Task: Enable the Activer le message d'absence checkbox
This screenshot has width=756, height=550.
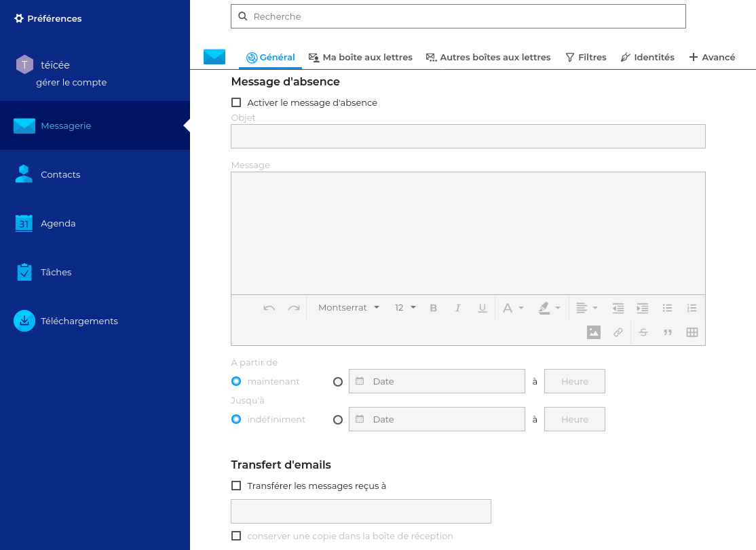Action: tap(236, 103)
